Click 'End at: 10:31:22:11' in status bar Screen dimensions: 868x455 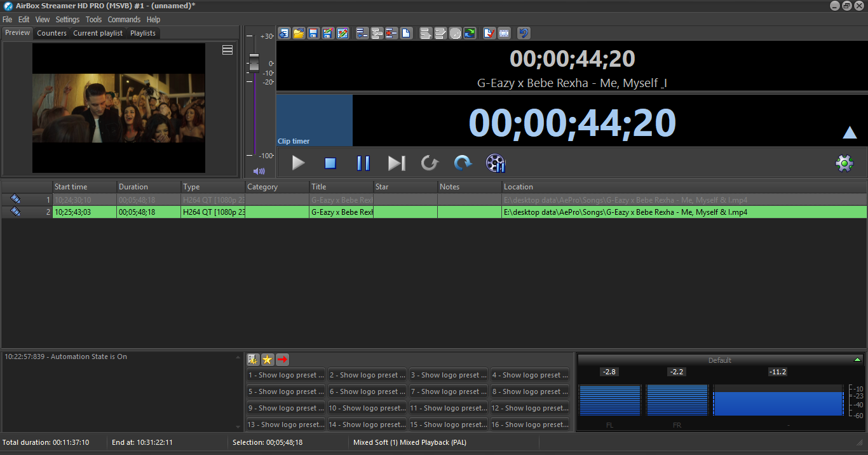point(142,442)
